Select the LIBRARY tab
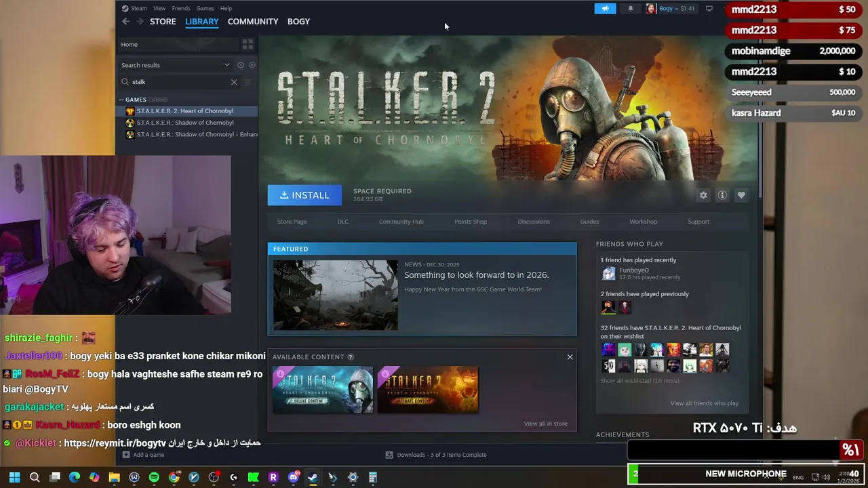 pos(202,22)
